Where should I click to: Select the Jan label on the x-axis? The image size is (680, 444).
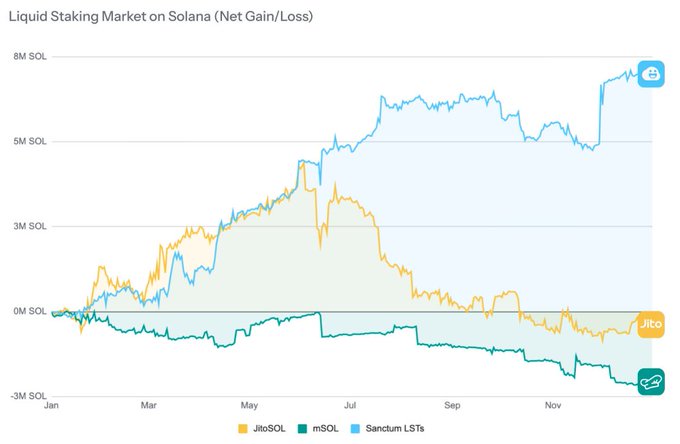[51, 407]
